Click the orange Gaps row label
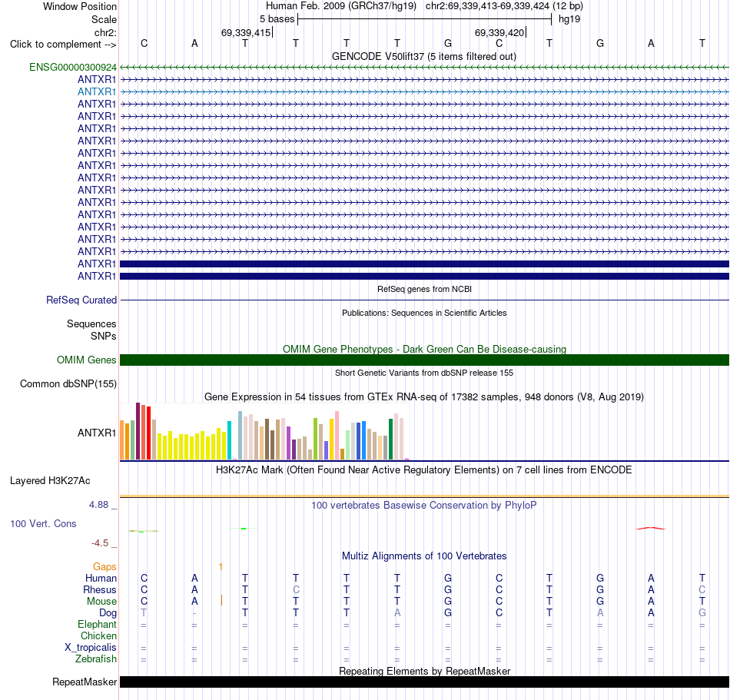 [x=105, y=566]
